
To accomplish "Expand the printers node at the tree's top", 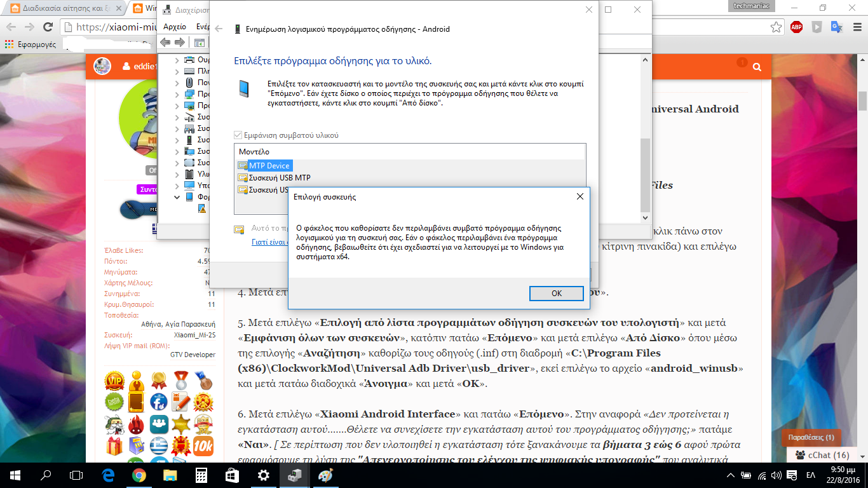I will coord(177,60).
